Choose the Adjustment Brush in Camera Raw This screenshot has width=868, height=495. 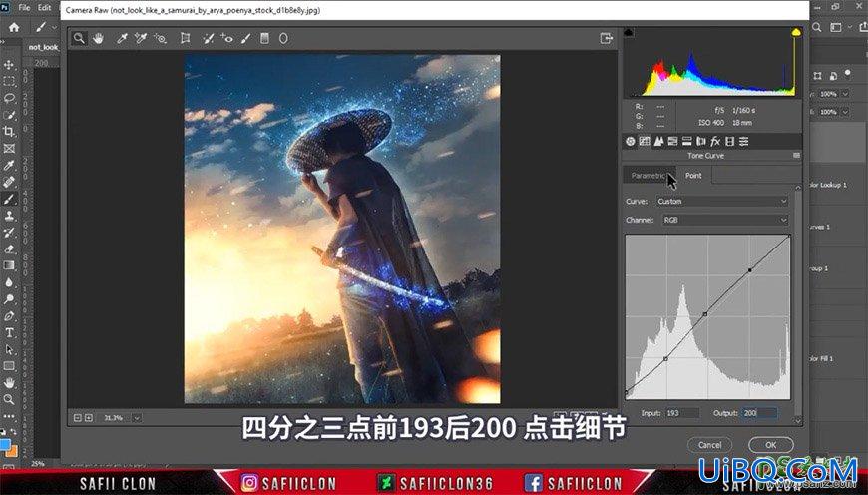tap(245, 38)
